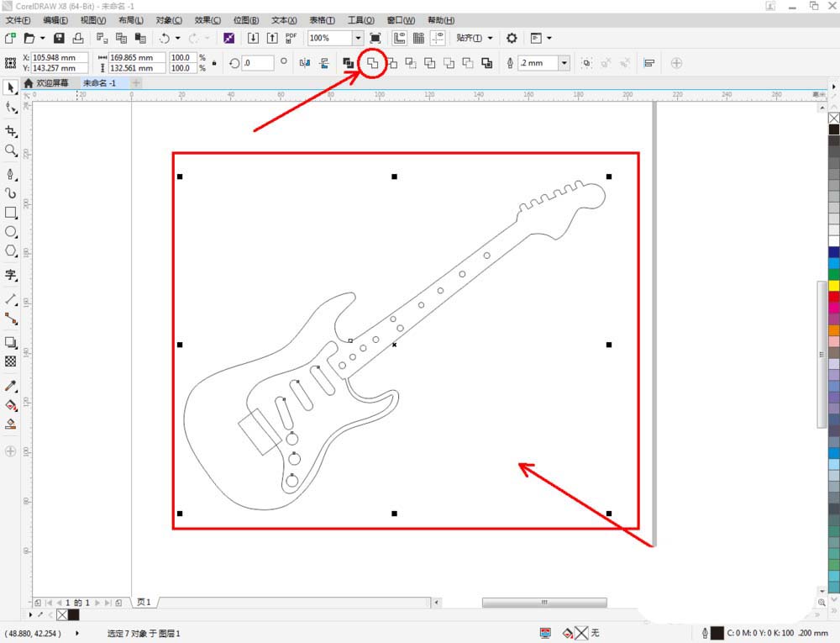Toggle Show rulers button
Image resolution: width=840 pixels, height=643 pixels.
point(400,38)
